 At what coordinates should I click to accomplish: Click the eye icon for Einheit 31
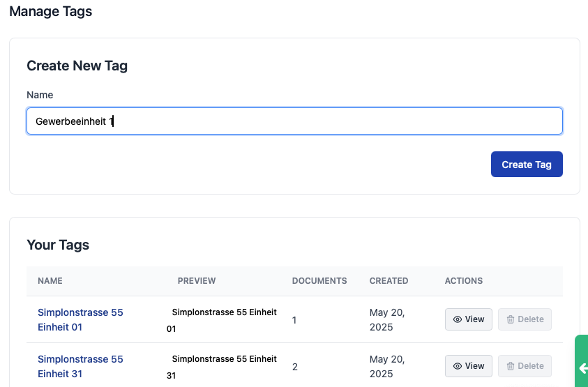tap(458, 366)
